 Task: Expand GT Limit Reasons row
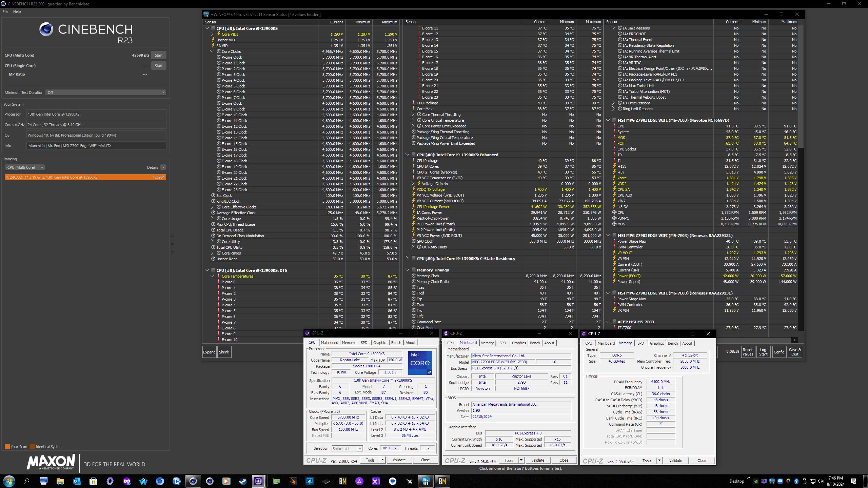(613, 103)
